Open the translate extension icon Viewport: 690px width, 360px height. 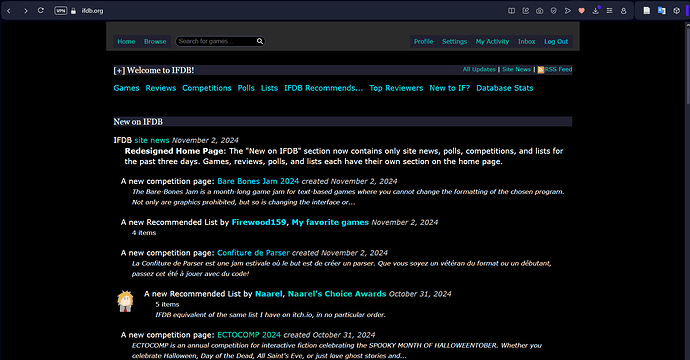661,11
